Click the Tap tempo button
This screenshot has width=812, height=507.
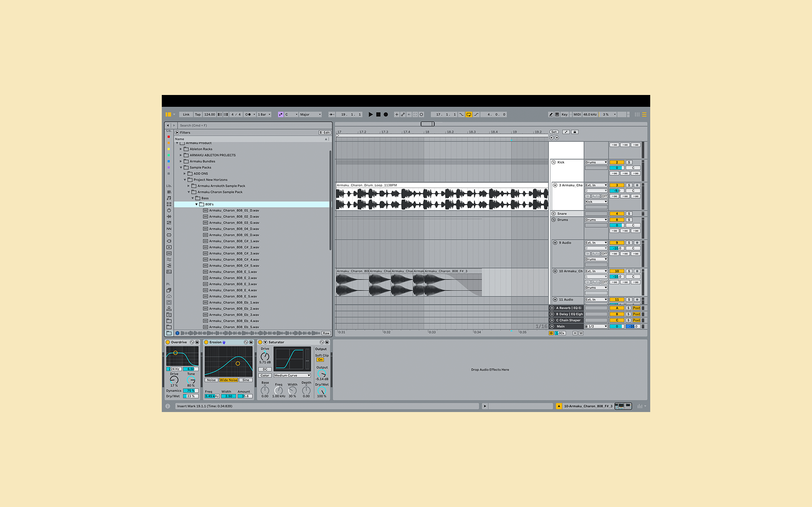[x=198, y=114]
